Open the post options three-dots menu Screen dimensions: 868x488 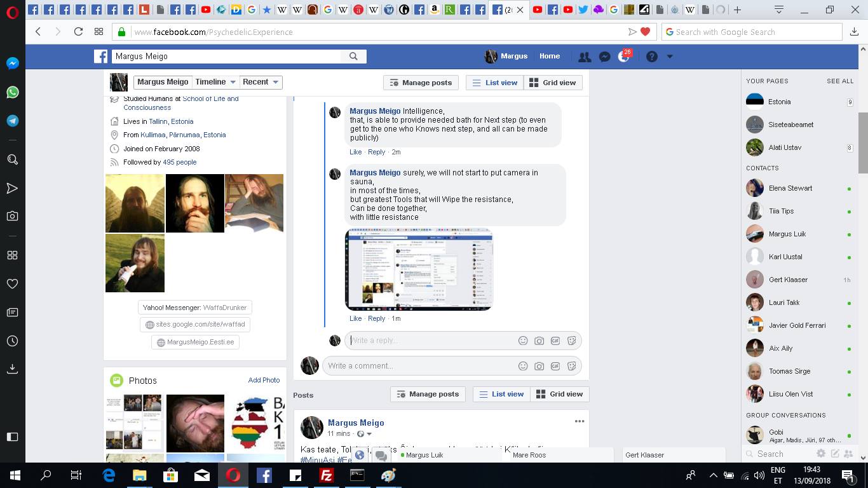point(579,421)
